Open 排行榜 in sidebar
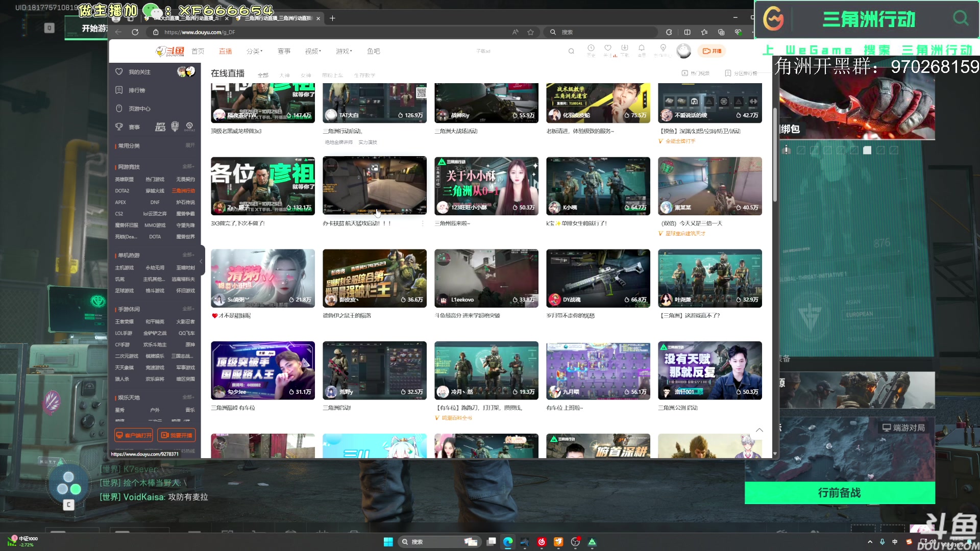This screenshot has width=980, height=551. (137, 90)
